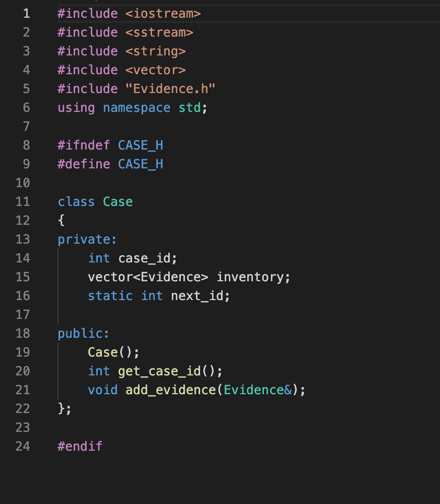Click the Case() constructor declaration

click(114, 352)
